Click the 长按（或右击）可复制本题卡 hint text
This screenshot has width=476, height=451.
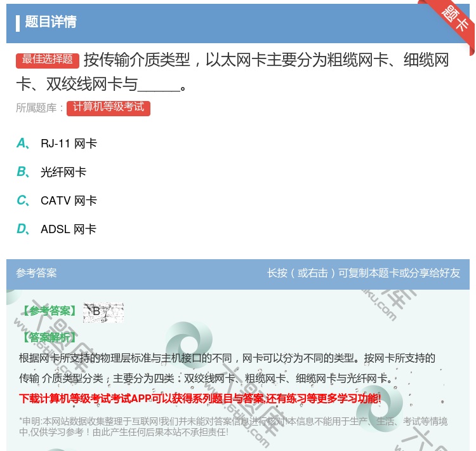pyautogui.click(x=364, y=273)
